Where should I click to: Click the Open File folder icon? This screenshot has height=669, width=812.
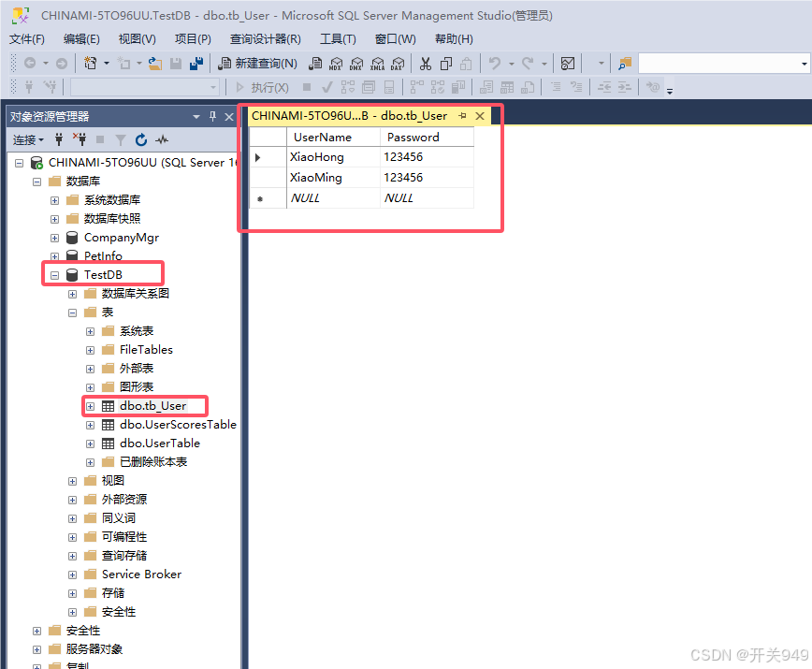point(155,64)
